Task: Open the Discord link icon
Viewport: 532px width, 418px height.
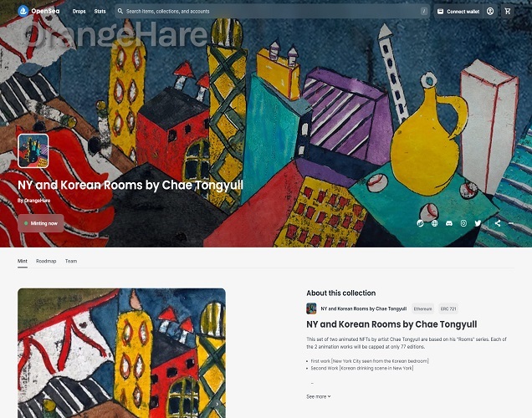Action: pos(449,223)
